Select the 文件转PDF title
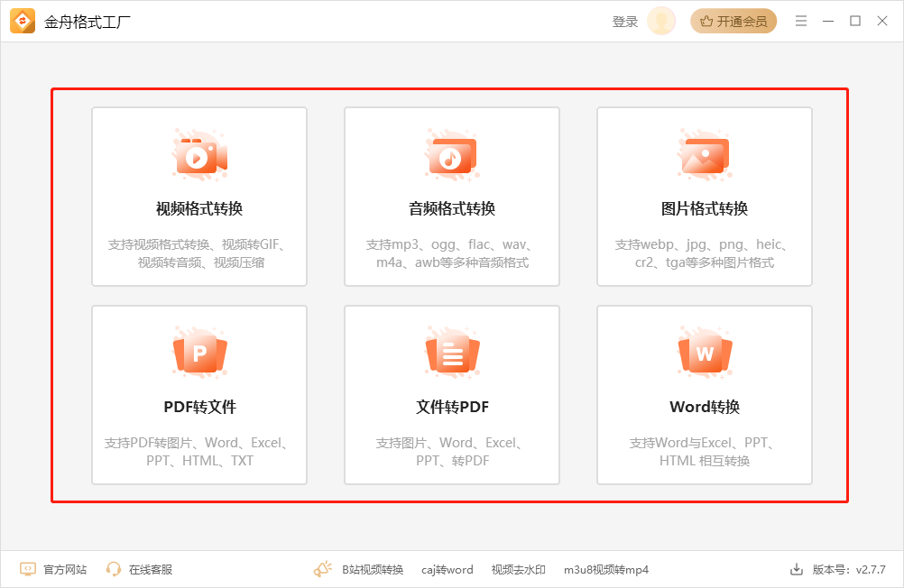Viewport: 904px width, 588px height. (452, 407)
